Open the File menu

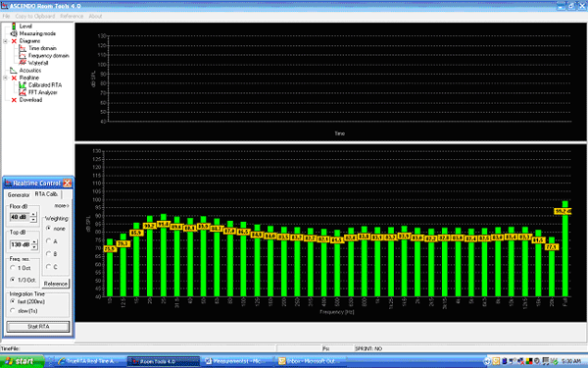[x=6, y=16]
